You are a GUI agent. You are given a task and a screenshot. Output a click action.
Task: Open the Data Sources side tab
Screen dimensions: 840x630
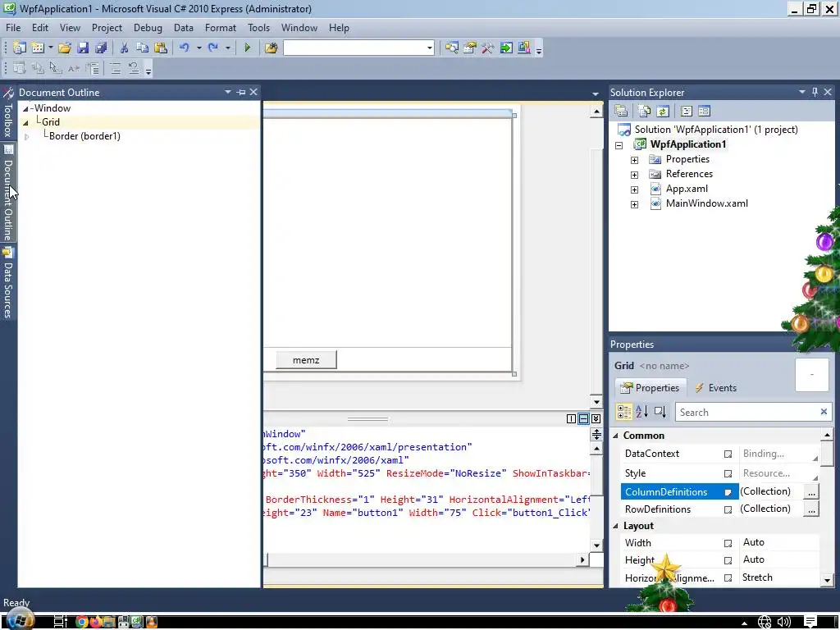[x=7, y=284]
